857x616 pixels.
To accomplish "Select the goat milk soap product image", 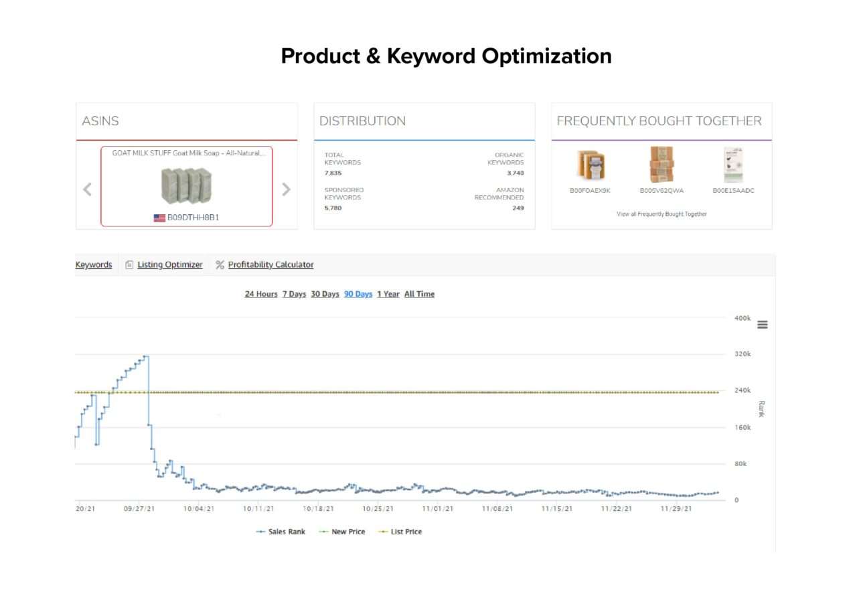I will pos(186,185).
